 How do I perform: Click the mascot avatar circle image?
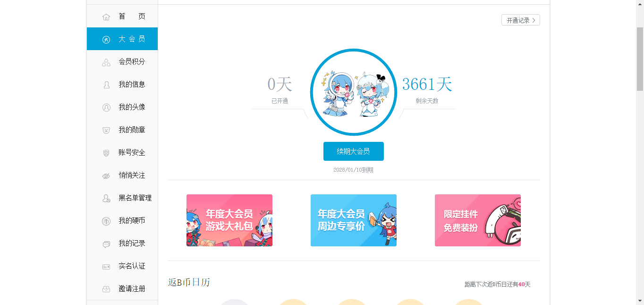coord(354,92)
